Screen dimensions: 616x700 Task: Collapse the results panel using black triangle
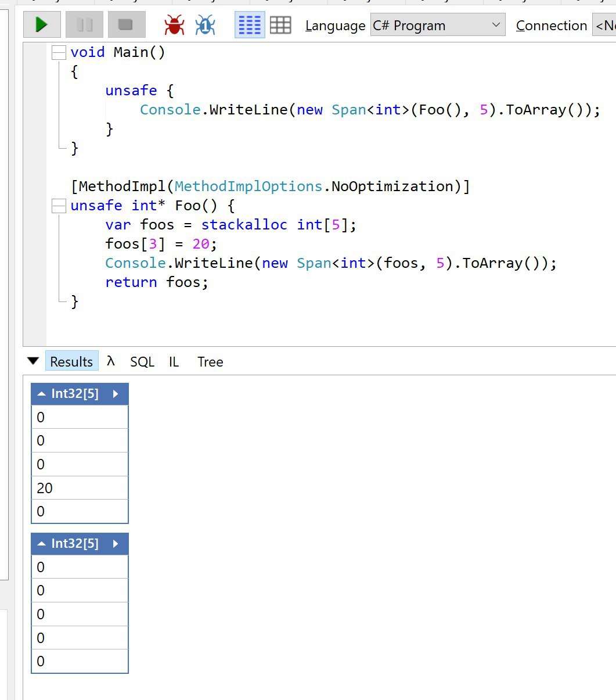[x=34, y=361]
